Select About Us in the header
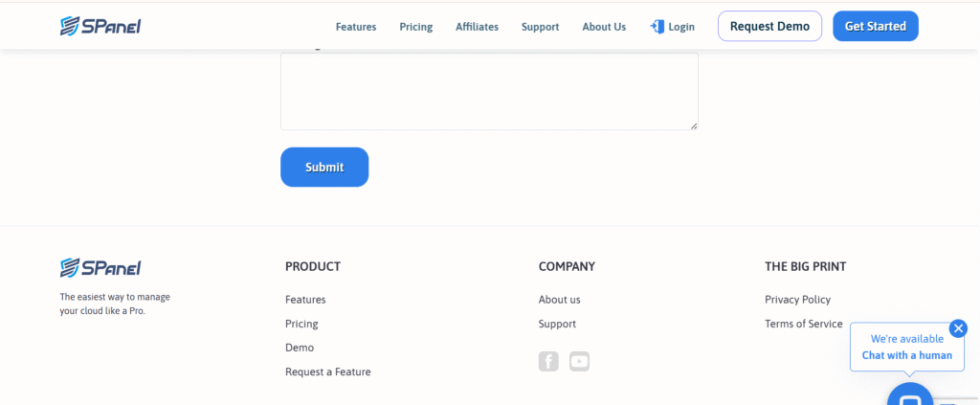 coord(604,27)
